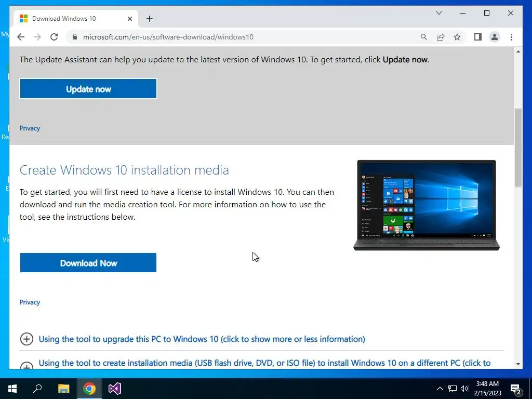This screenshot has width=532, height=399.
Task: Click the page vertical scrollbar thumb
Action: (518, 148)
